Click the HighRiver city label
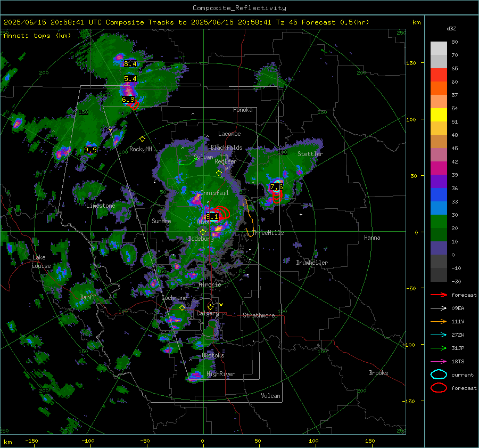The image size is (479, 448). pos(221,374)
